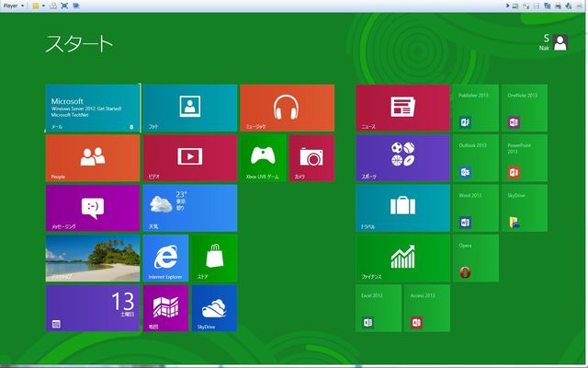Screen dimensions: 588x368
Task: Open the green SkyDrive desktop tile with folder icon
Action: [525, 208]
